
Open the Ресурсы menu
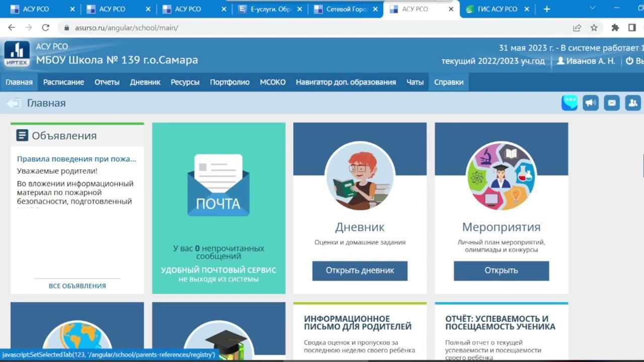point(185,82)
